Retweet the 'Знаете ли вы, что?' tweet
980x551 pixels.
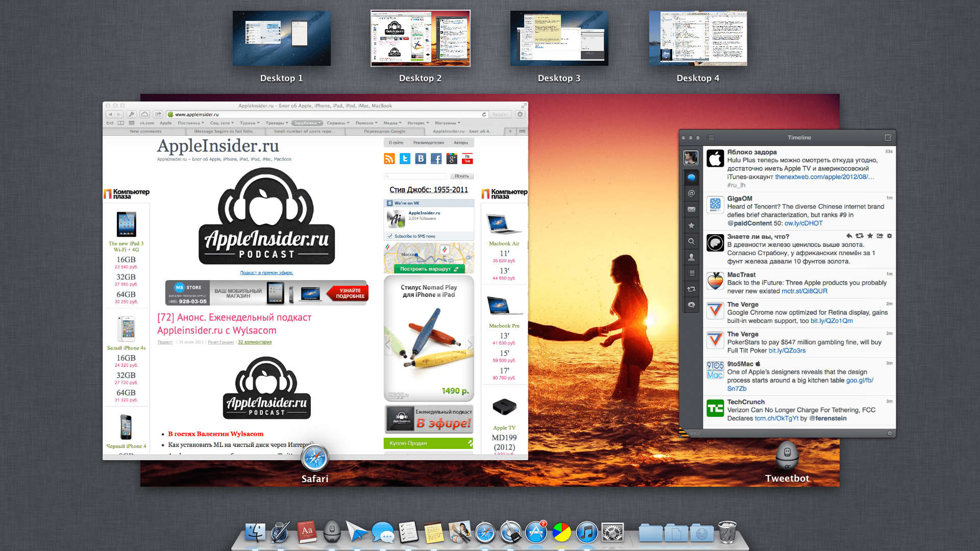[x=860, y=236]
